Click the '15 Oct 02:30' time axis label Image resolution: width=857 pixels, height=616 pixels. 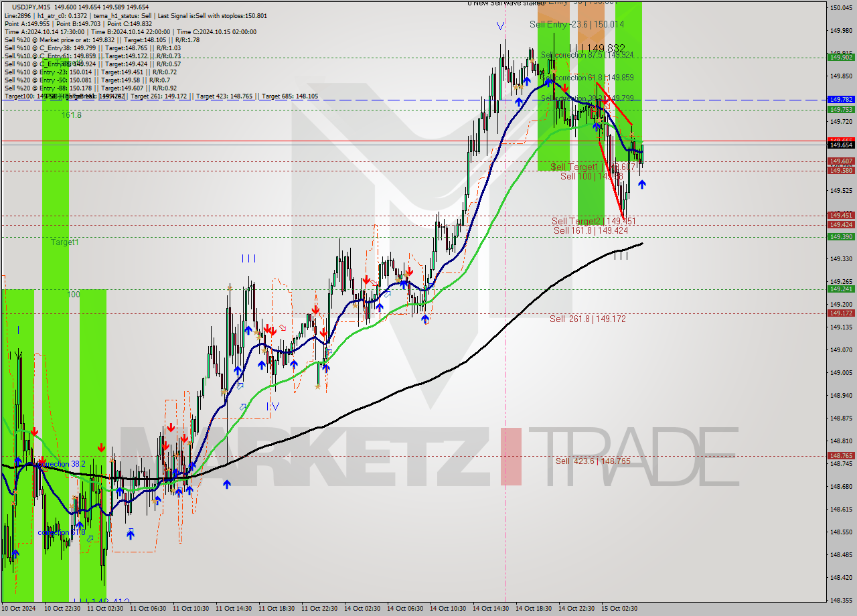tap(619, 609)
